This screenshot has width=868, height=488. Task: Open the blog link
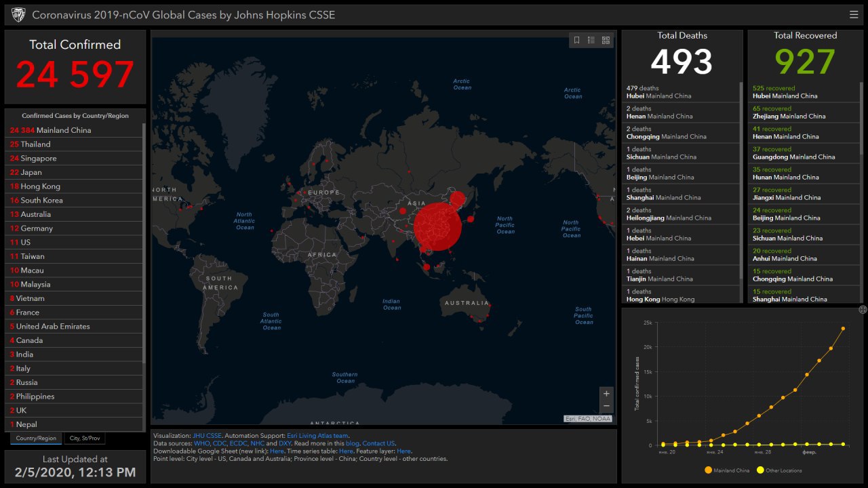(x=353, y=443)
